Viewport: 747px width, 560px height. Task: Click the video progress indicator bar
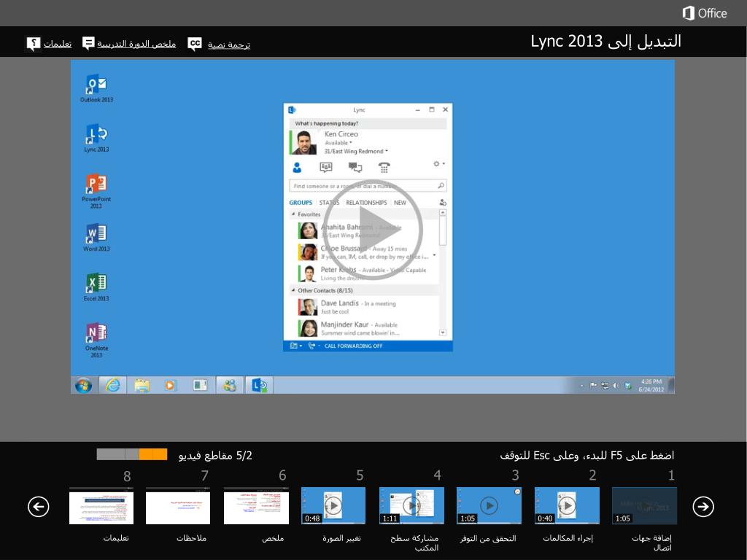[132, 454]
